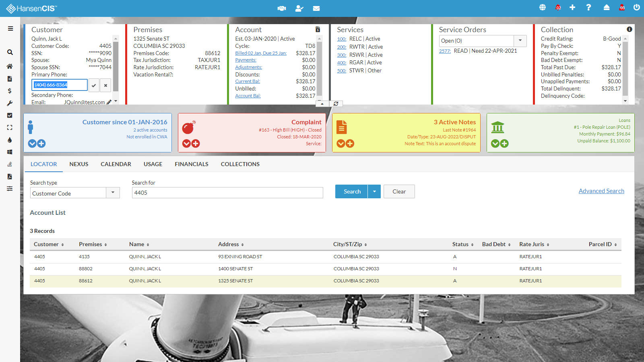Click the Advanced Search link
Screen dimensions: 644x362
tap(601, 191)
